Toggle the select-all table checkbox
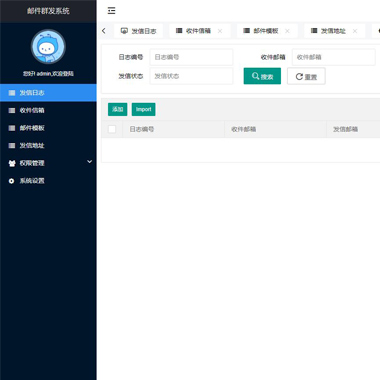 coord(112,129)
